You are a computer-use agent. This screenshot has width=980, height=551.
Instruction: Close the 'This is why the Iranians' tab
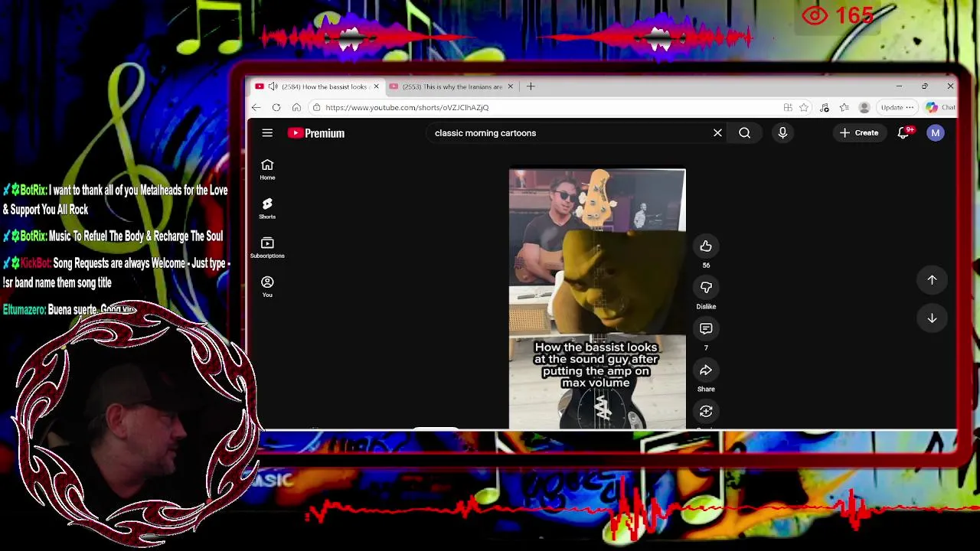(510, 86)
